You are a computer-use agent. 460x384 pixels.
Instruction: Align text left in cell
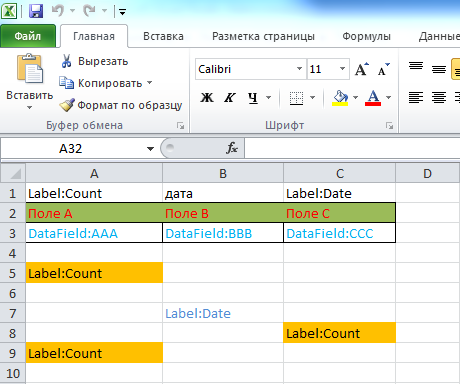(416, 97)
